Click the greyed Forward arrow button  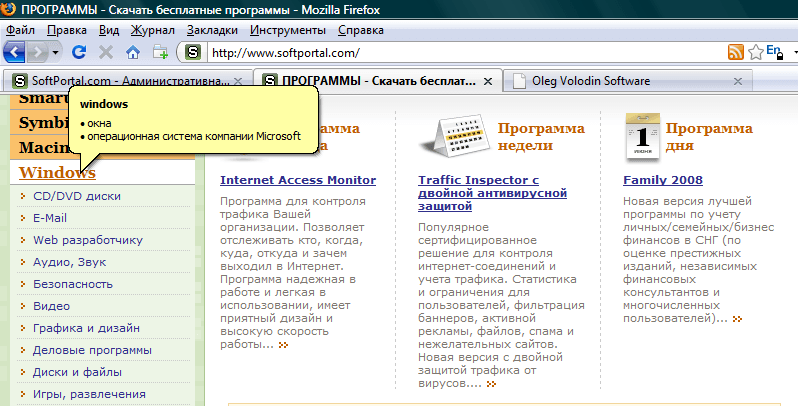point(38,52)
